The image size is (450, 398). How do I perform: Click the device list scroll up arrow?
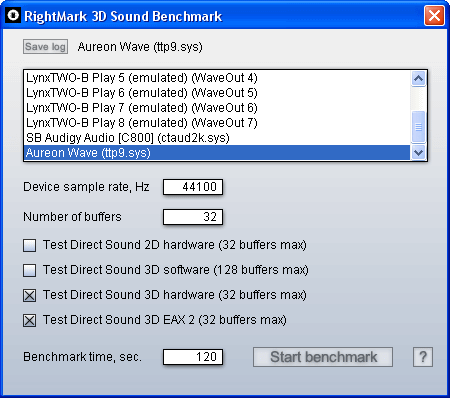pyautogui.click(x=418, y=79)
